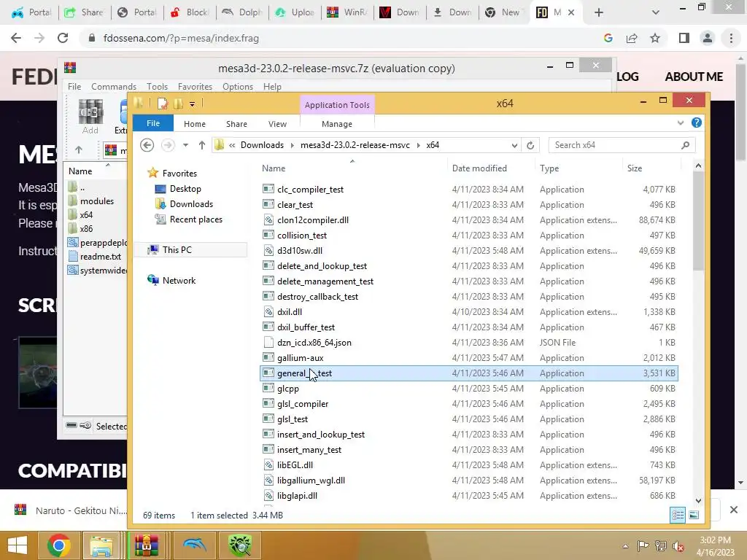
Task: Select Recent places in Favorites
Action: (196, 219)
